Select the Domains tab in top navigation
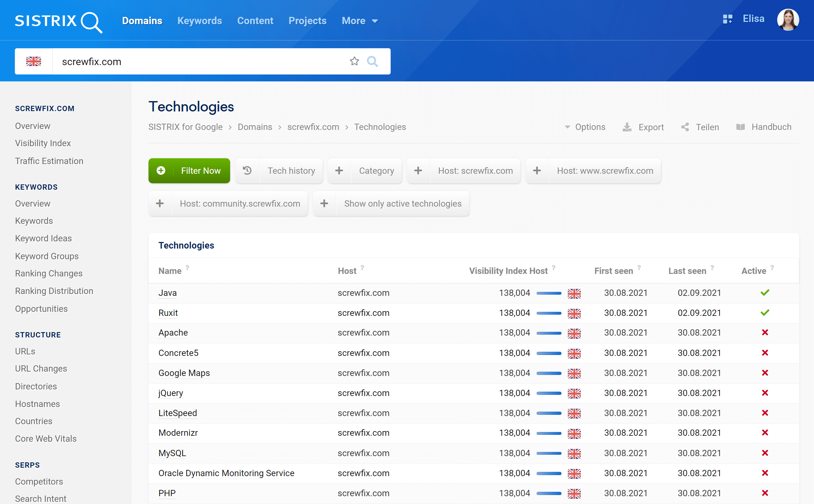Viewport: 814px width, 504px height. (142, 20)
